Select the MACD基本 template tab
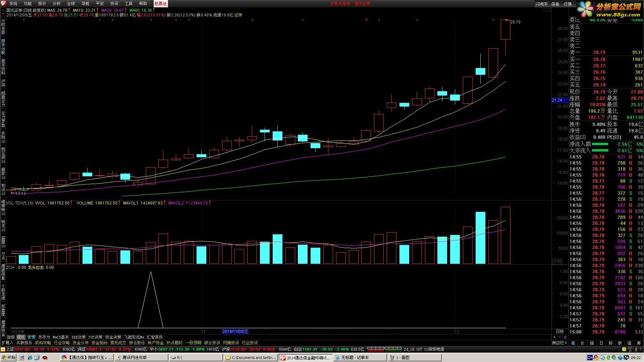 pos(61,337)
